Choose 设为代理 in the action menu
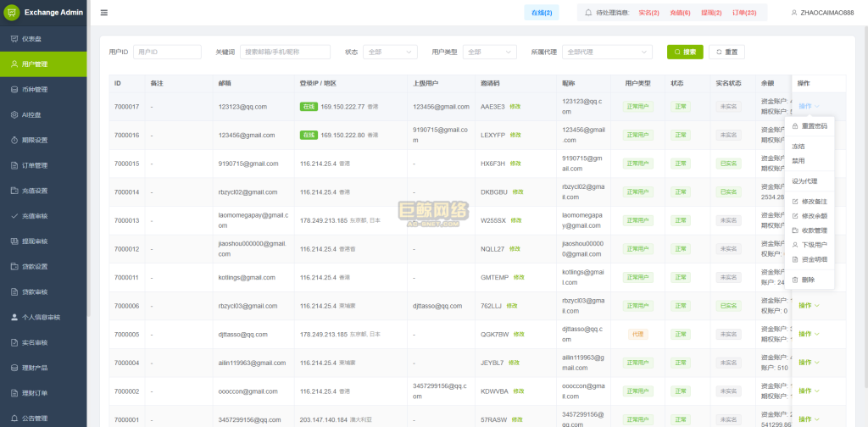The image size is (868, 427). tap(810, 180)
